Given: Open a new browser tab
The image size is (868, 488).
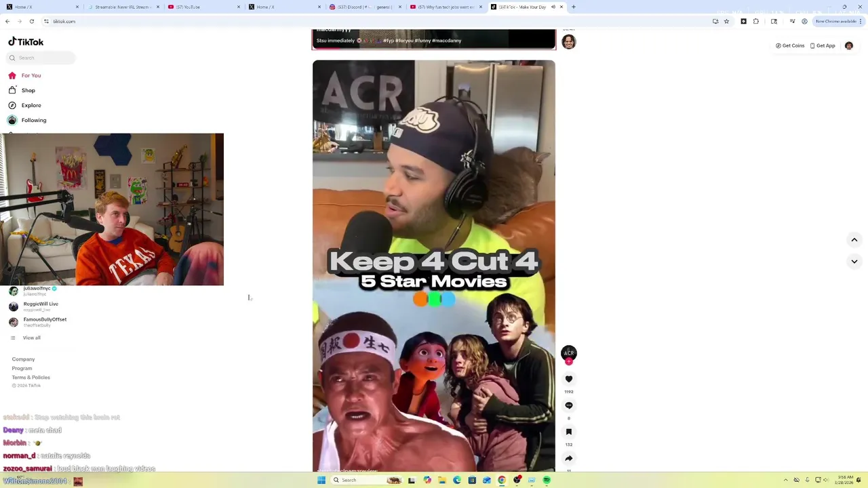Looking at the screenshot, I should coord(574,7).
